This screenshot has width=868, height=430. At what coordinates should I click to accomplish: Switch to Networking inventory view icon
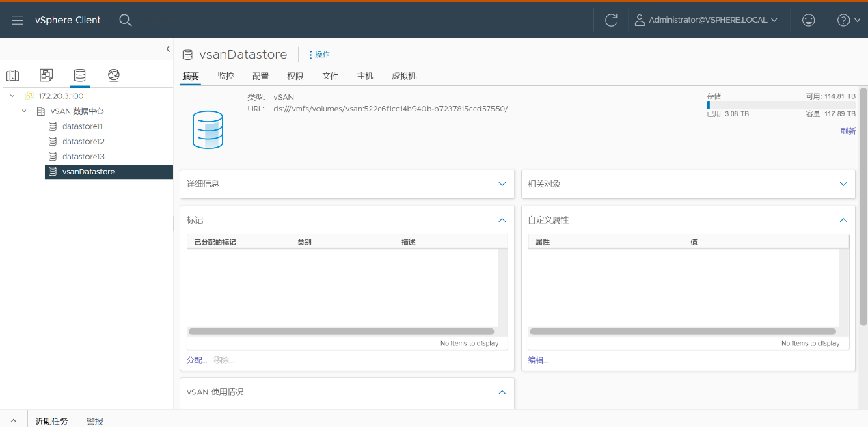[113, 75]
